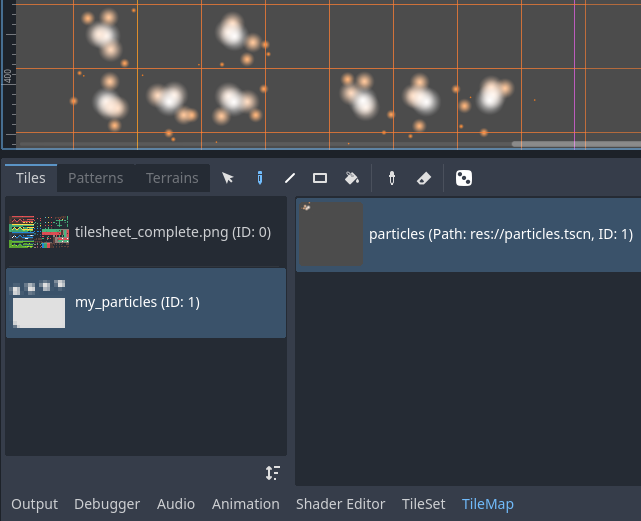Show the Shader Editor panel
The image size is (641, 521).
click(340, 504)
